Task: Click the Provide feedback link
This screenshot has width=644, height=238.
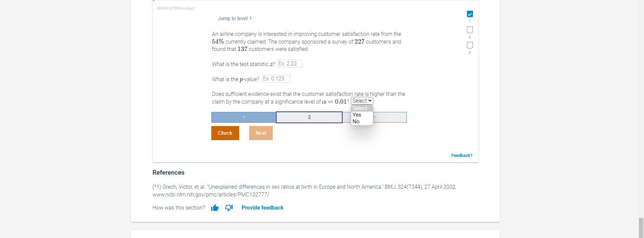Action: [262, 207]
